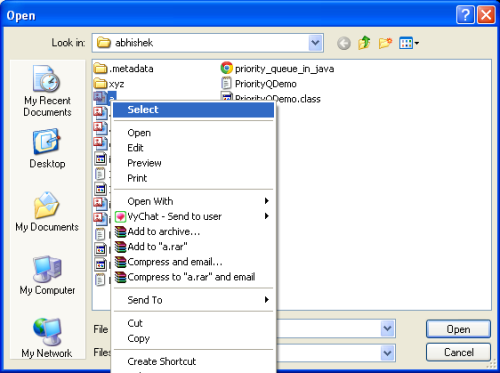Open My Computer in places bar

[x=47, y=275]
